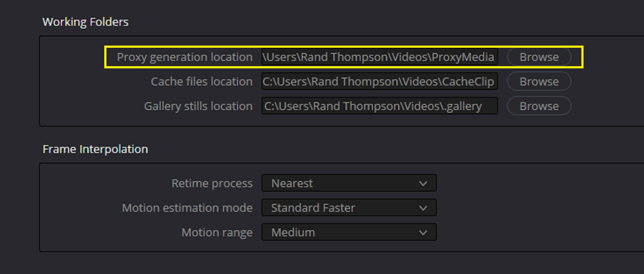This screenshot has width=644, height=274.
Task: Open the Motion range dropdown
Action: click(x=349, y=232)
